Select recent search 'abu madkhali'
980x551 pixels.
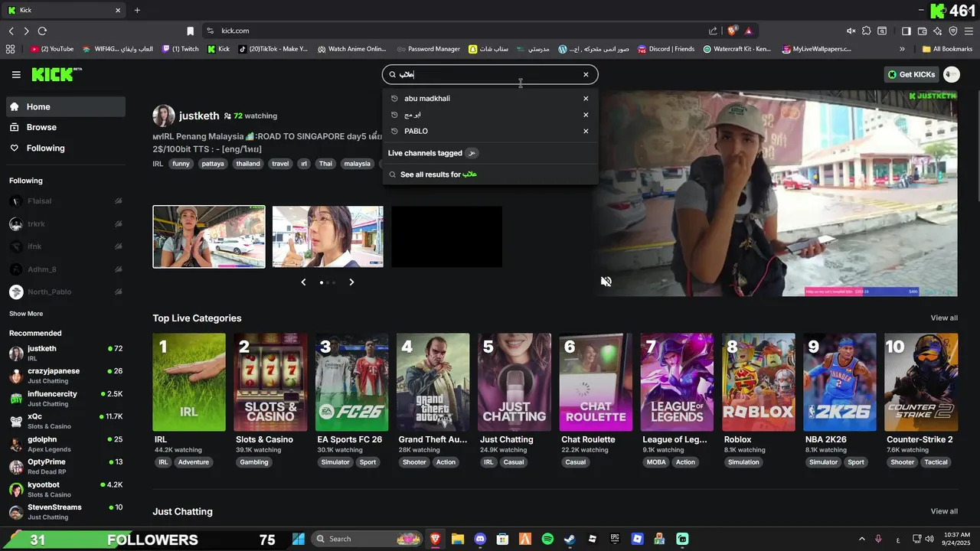[x=427, y=99]
